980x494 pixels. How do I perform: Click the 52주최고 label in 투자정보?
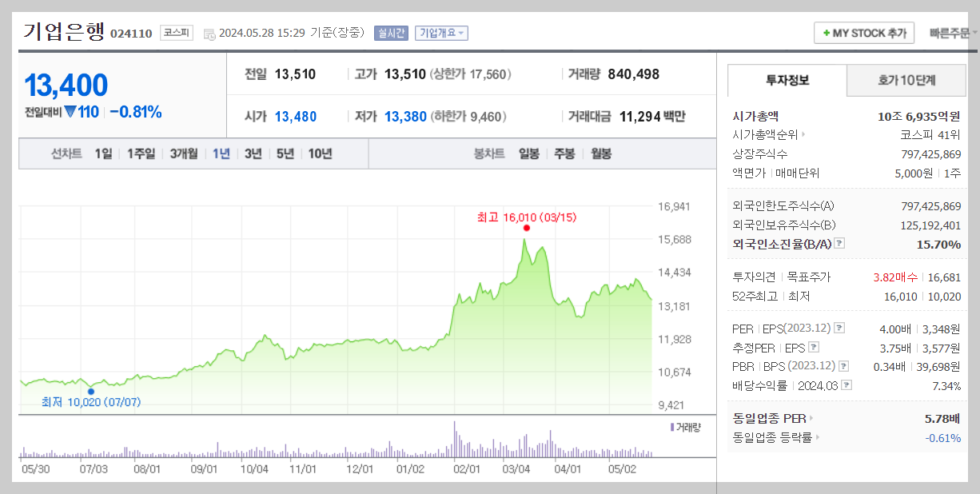pos(754,296)
